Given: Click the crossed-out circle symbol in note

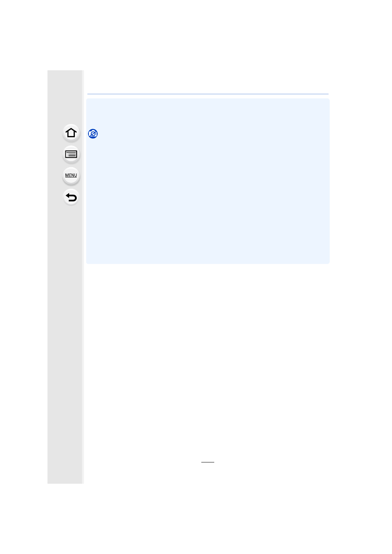Looking at the screenshot, I should coord(93,134).
